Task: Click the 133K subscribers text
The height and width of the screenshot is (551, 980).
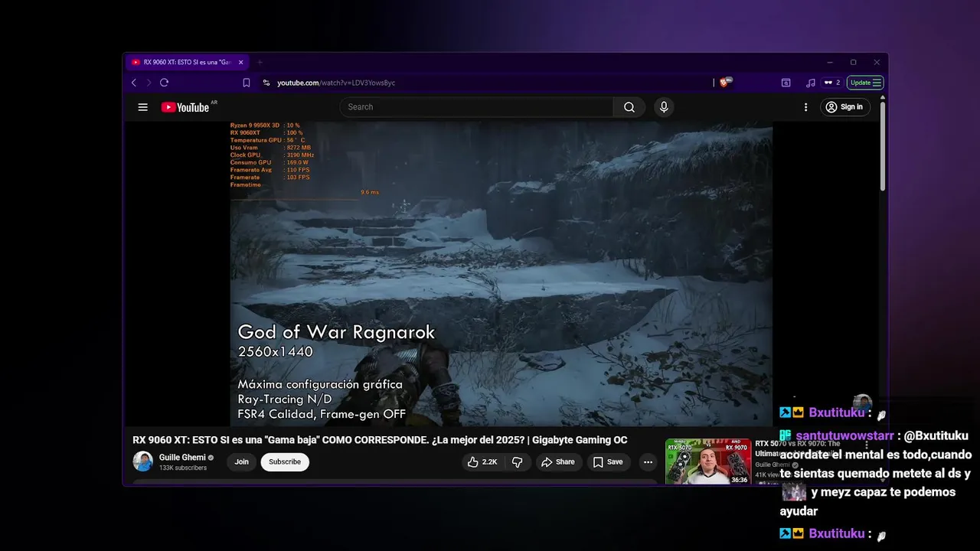Action: pos(183,468)
